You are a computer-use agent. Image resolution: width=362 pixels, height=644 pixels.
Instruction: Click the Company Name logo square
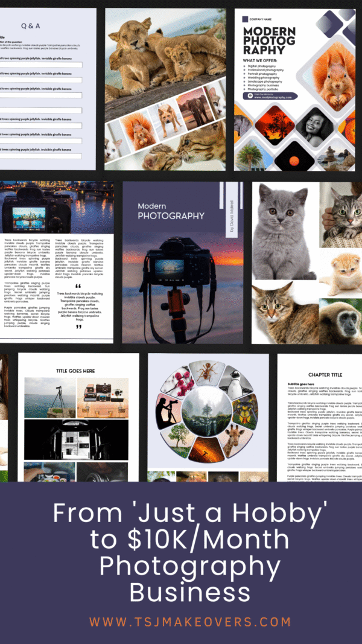[x=245, y=18]
